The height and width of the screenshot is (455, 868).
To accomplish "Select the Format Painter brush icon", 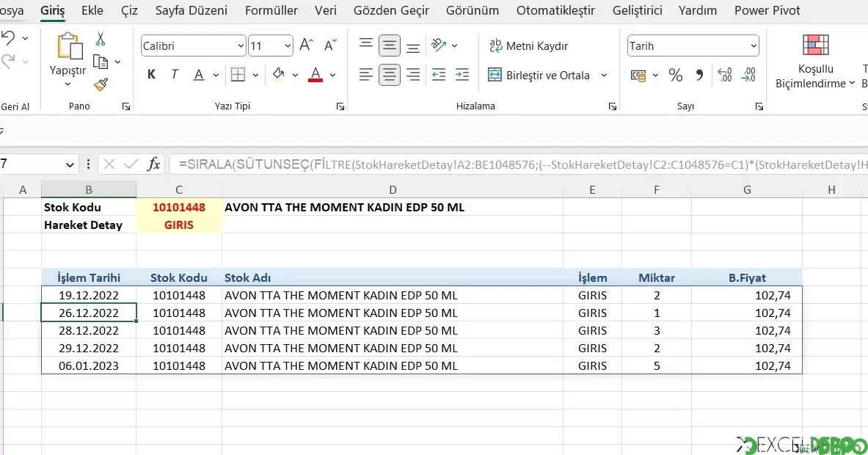I will coord(101,84).
